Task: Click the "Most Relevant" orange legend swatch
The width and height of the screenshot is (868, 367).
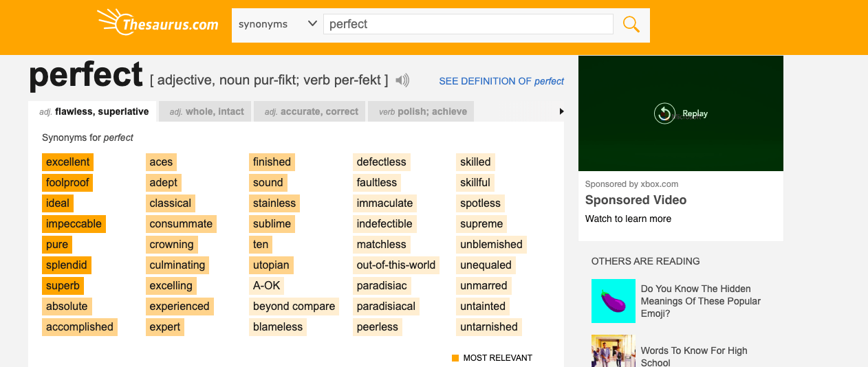Action: point(455,358)
